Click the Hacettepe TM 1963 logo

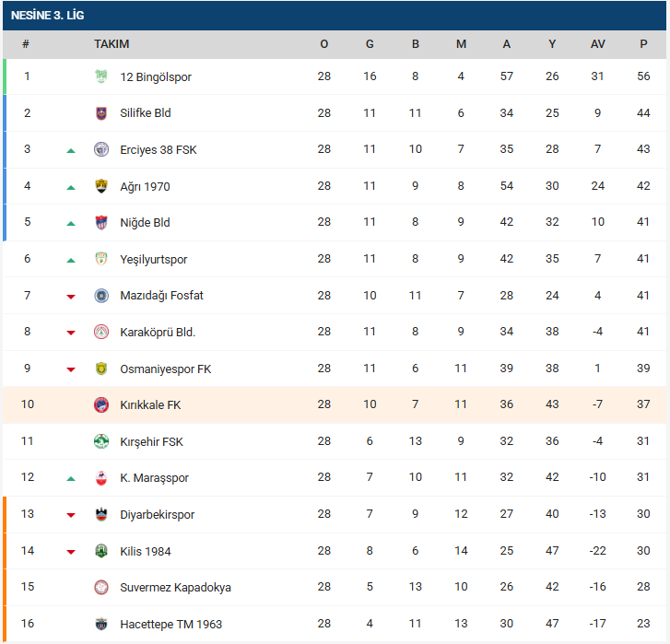[101, 624]
